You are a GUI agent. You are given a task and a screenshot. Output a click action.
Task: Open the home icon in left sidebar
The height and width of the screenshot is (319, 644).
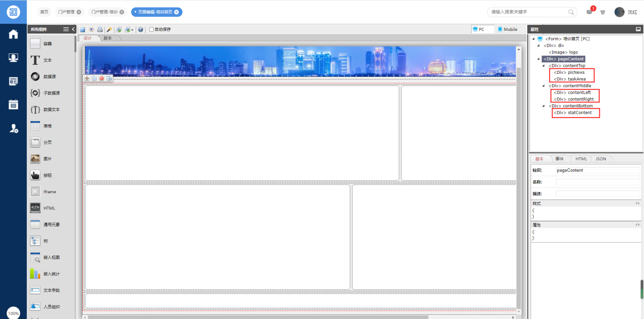pyautogui.click(x=13, y=34)
